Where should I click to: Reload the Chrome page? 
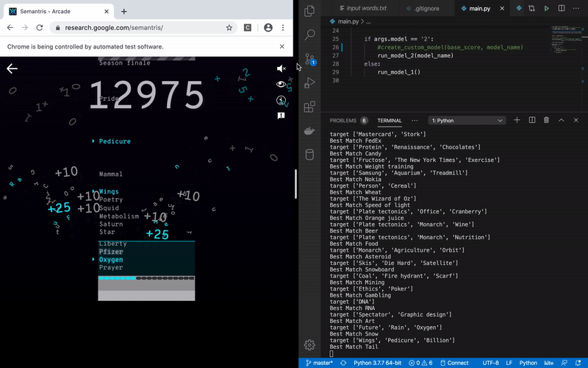click(x=40, y=27)
